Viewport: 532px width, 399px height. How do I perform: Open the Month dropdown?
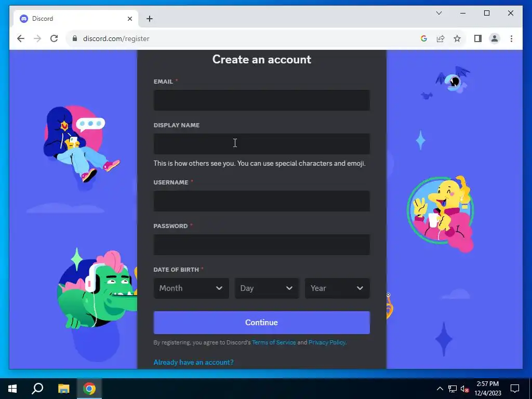(x=191, y=288)
